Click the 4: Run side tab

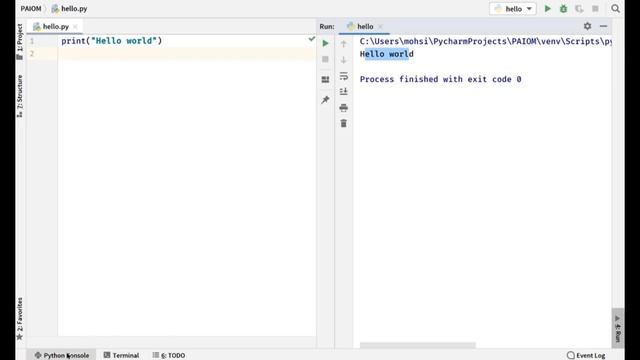click(x=618, y=329)
